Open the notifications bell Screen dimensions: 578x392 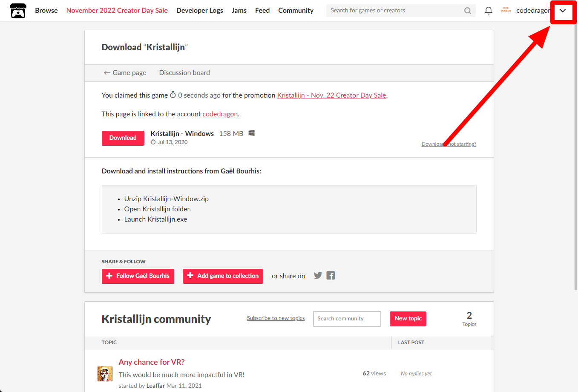[x=489, y=11]
